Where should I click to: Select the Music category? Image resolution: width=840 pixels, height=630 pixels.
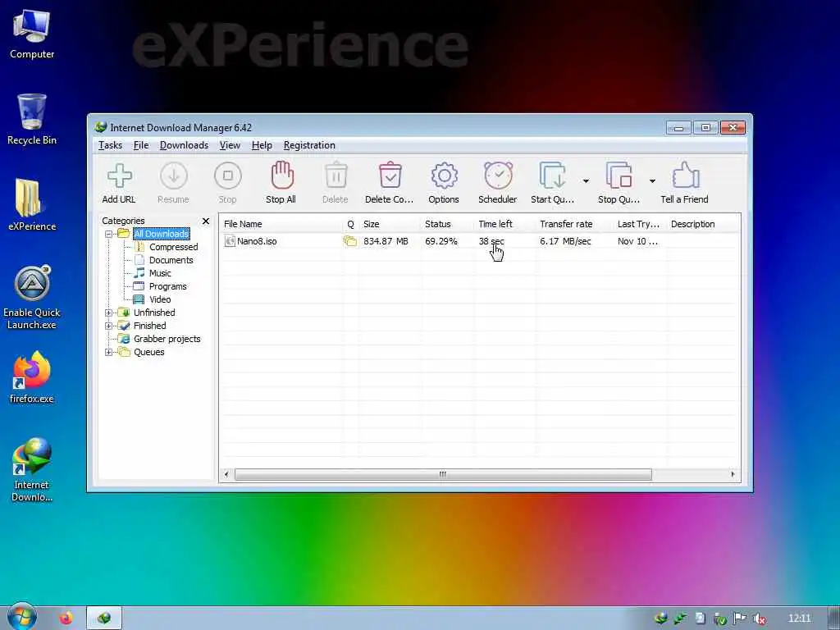pyautogui.click(x=160, y=273)
